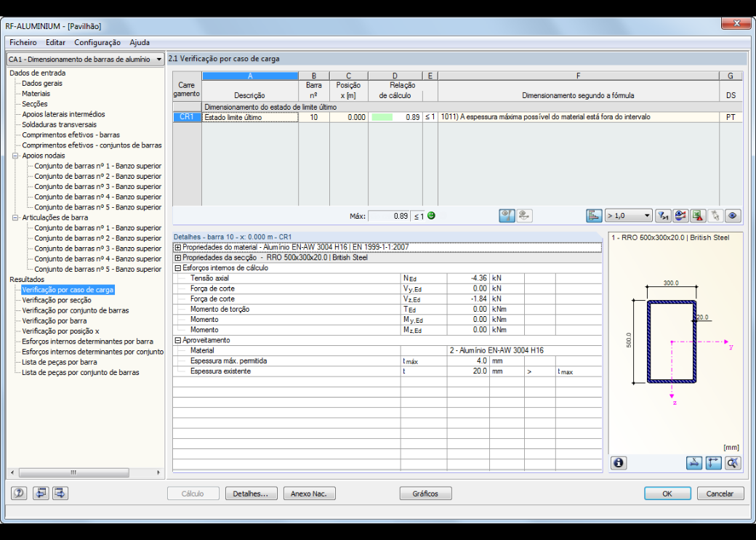Toggle serviceability results icon beside the eye-column icon
The image size is (756, 540).
(x=525, y=216)
